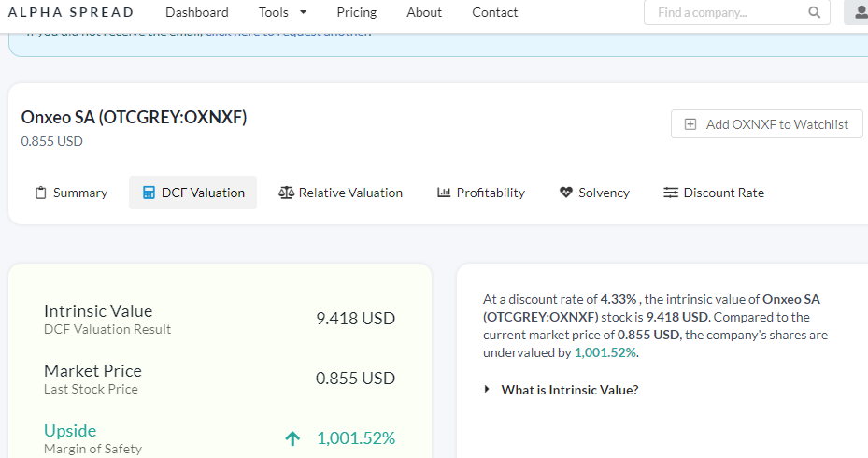Focus the 'Find a company...' search field
The height and width of the screenshot is (458, 868).
tap(724, 13)
